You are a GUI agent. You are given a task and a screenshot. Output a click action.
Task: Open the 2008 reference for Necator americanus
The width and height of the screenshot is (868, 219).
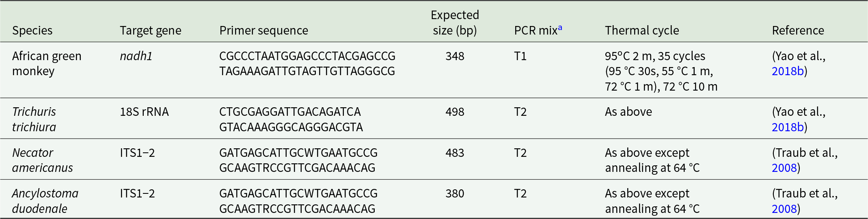tap(784, 168)
